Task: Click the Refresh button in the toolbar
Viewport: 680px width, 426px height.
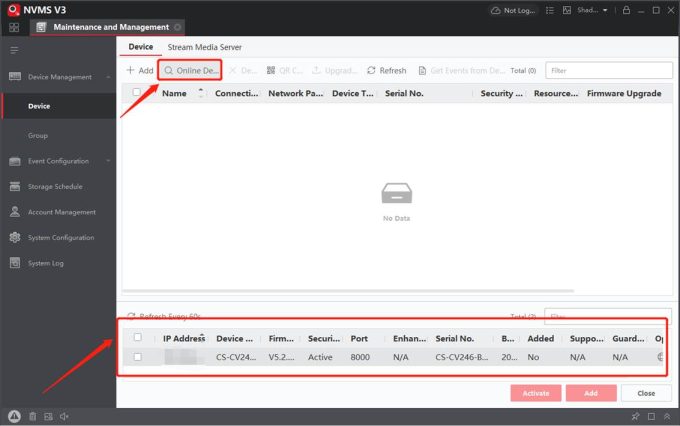Action: pos(386,71)
